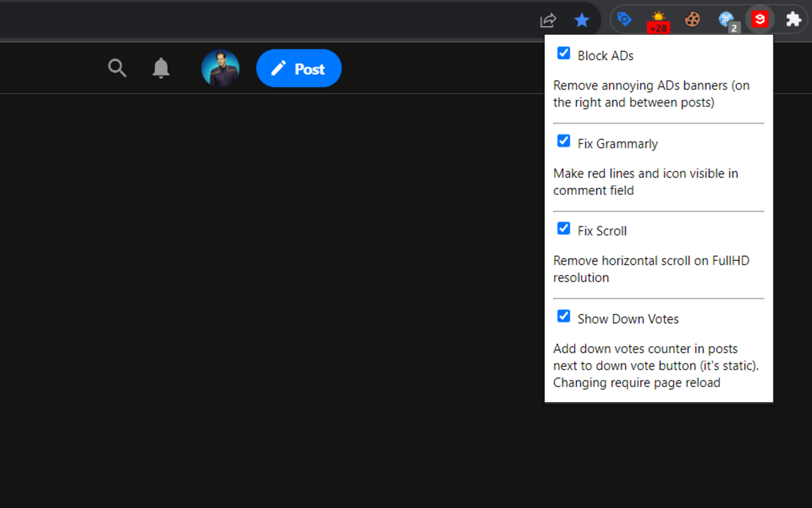Uncheck Fix Grammarly

563,141
